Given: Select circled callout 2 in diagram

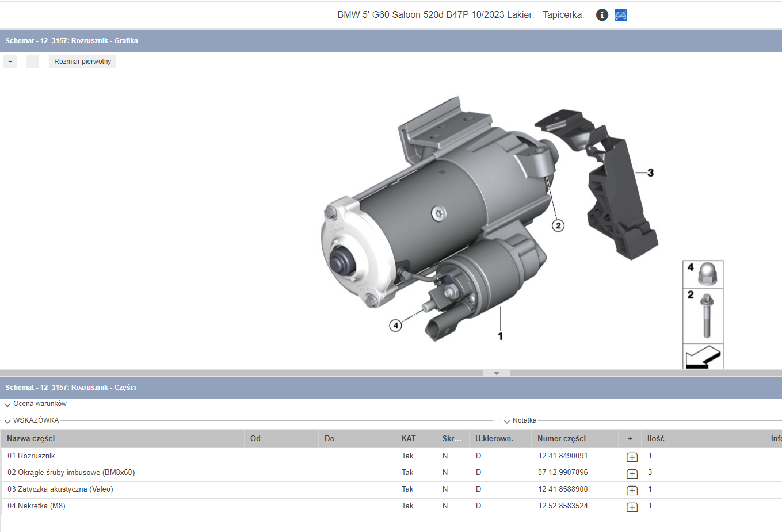Looking at the screenshot, I should pos(558,225).
